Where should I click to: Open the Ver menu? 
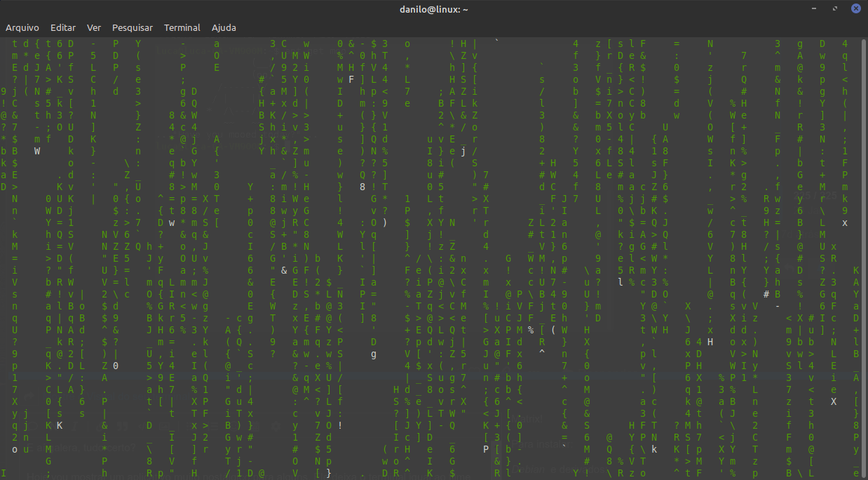tap(93, 27)
